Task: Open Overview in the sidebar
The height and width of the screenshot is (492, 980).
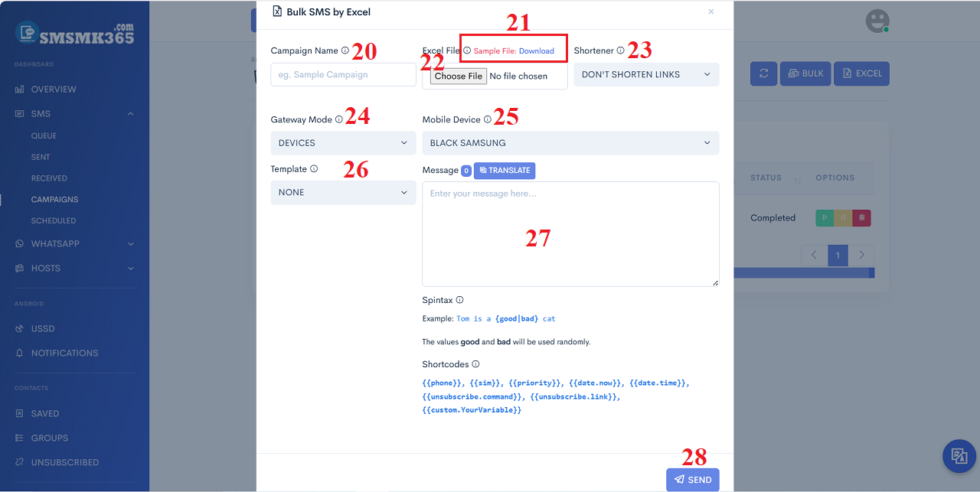Action: (x=54, y=90)
